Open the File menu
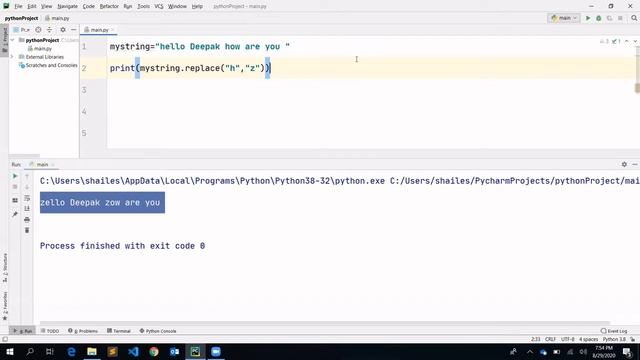Viewport: 640px width, 360px height. pos(18,6)
